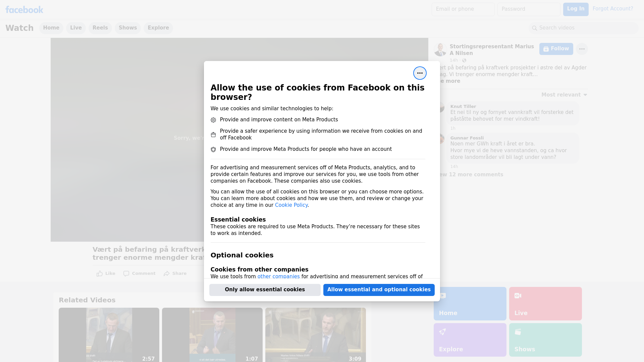Follow Stortingsrepresentant Marius A Nilsen
The height and width of the screenshot is (362, 644).
[x=556, y=49]
